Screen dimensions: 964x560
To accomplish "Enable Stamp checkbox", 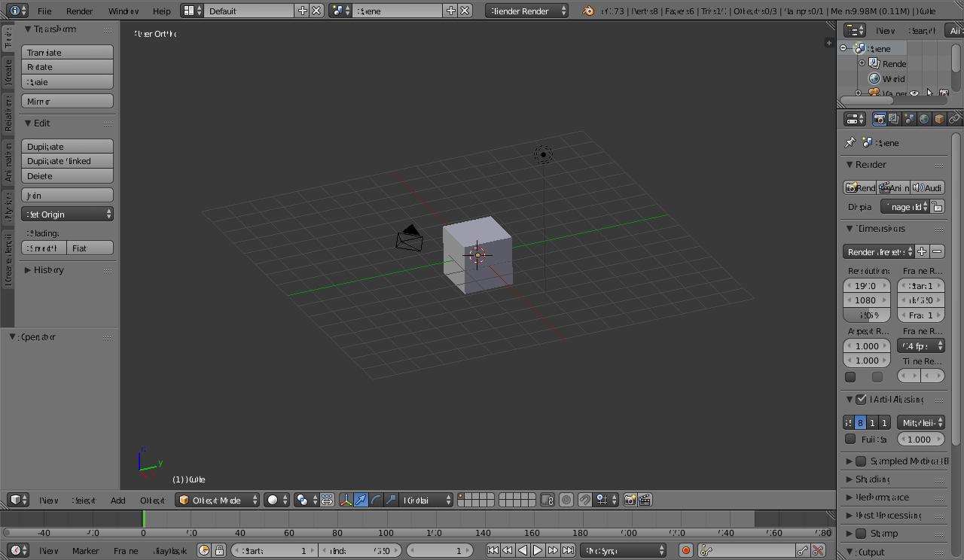I will point(861,534).
